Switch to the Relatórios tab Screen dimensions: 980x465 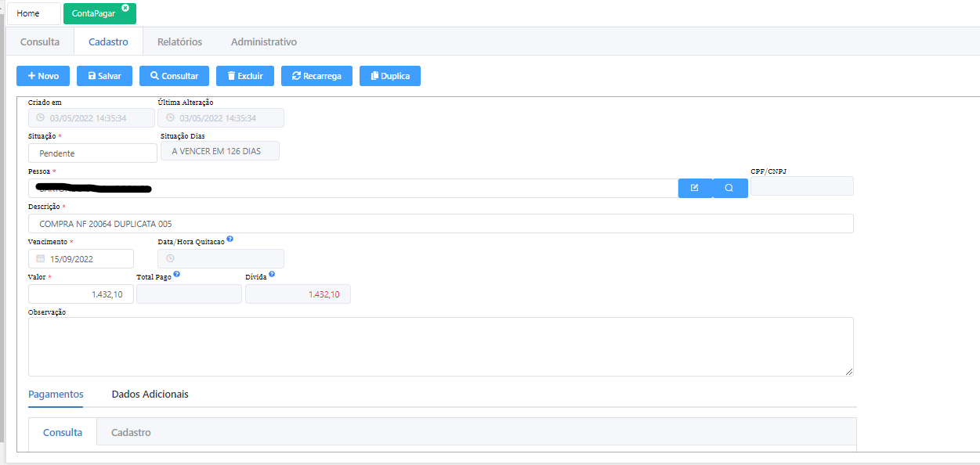(x=179, y=41)
